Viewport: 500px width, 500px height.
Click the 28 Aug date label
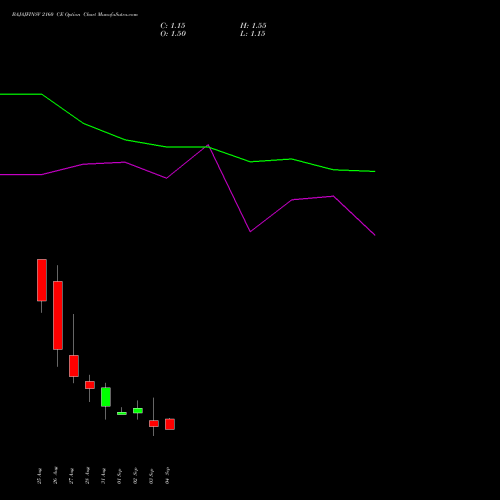(x=87, y=476)
